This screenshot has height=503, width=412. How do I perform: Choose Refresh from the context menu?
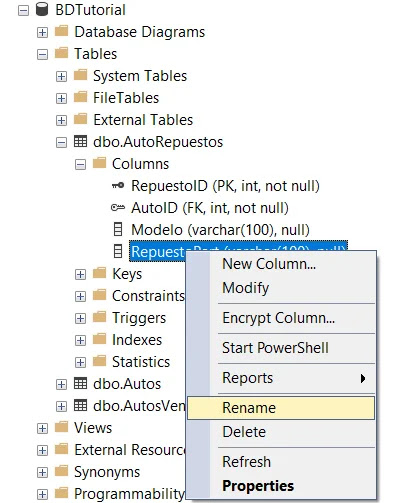[x=281, y=462]
